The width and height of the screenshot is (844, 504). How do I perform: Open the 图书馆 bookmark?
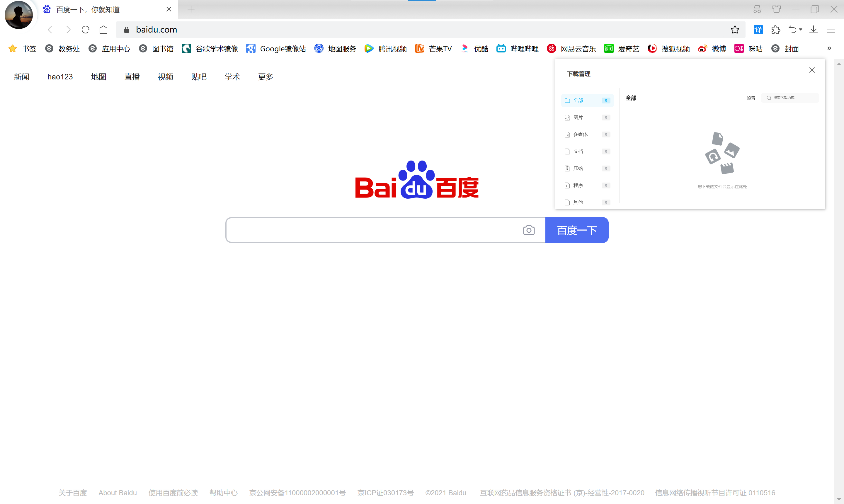click(x=156, y=49)
